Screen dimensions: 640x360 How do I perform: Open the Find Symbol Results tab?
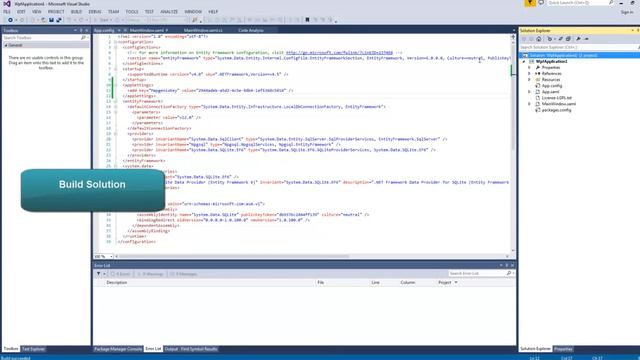(199, 349)
